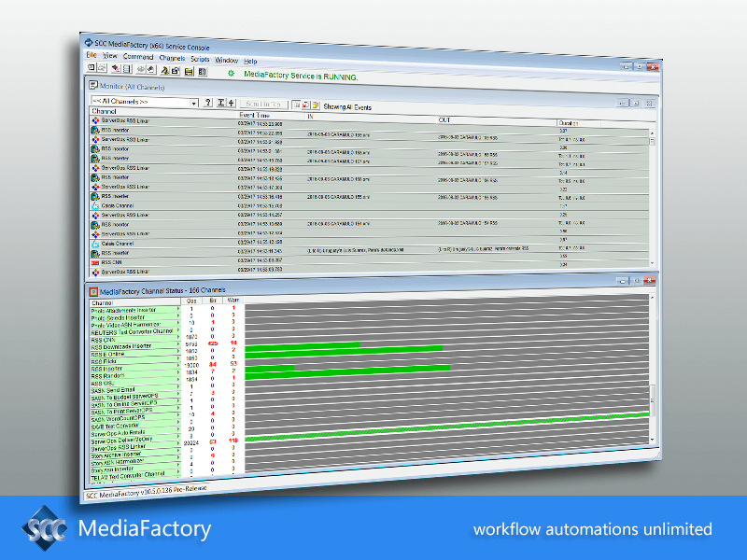Open the File menu
The height and width of the screenshot is (560, 747).
(91, 55)
